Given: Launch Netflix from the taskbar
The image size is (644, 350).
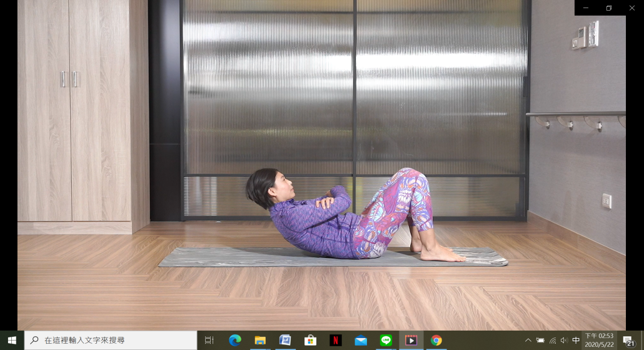Looking at the screenshot, I should (x=336, y=340).
